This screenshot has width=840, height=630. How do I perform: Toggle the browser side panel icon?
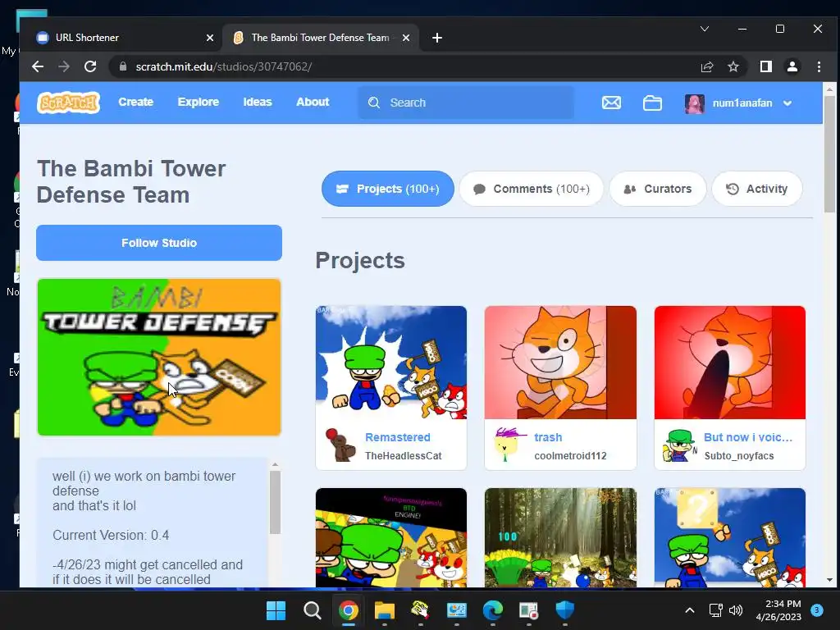pyautogui.click(x=765, y=66)
